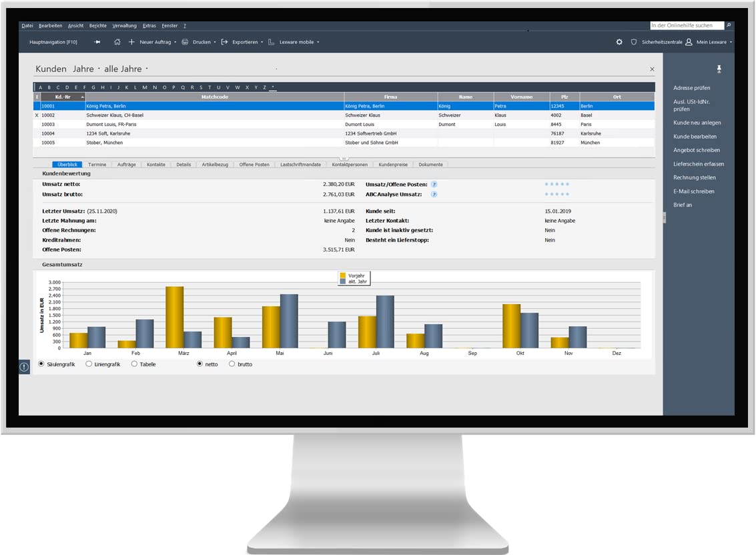Switch to the Kundenpreise tab

point(393,164)
